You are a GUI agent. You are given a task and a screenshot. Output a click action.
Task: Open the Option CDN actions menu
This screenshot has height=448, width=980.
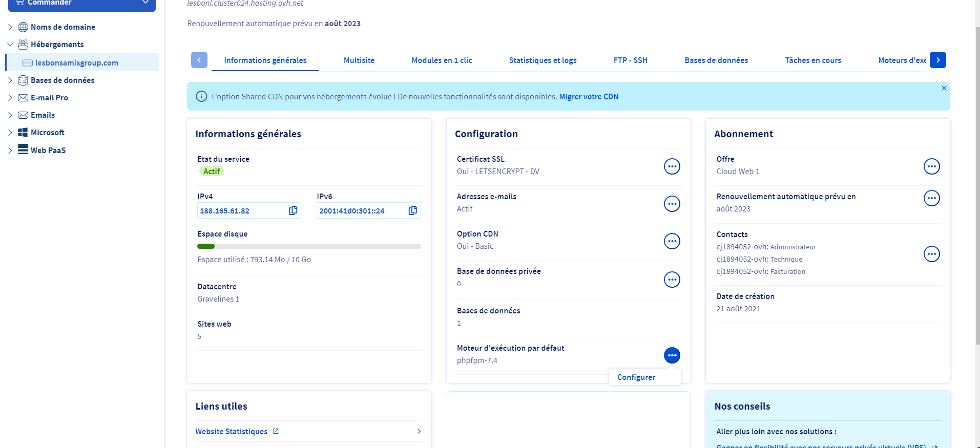672,241
